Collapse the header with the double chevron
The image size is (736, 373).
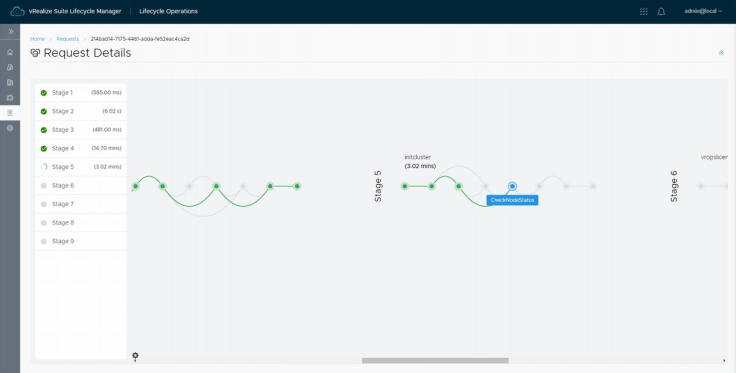pos(721,53)
